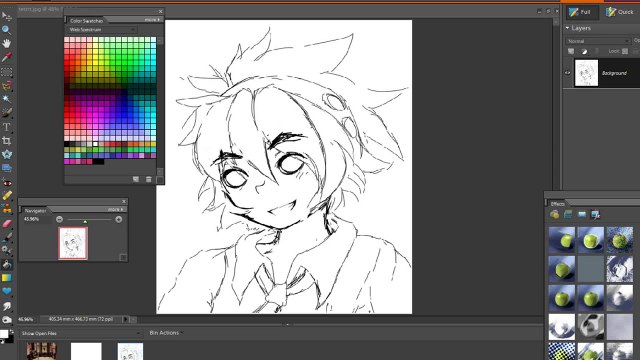640x360 pixels.
Task: Select the Magic Wand tool
Action: [x=6, y=99]
